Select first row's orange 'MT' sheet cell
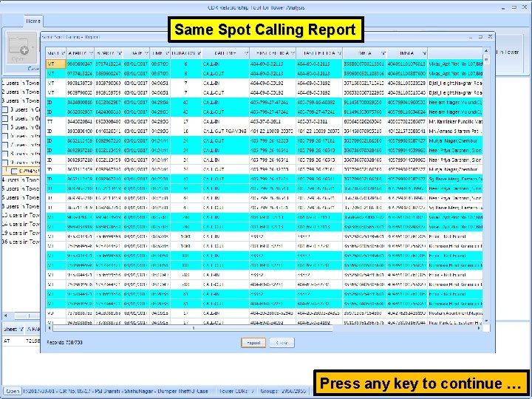This screenshot has height=399, width=532. (x=56, y=64)
